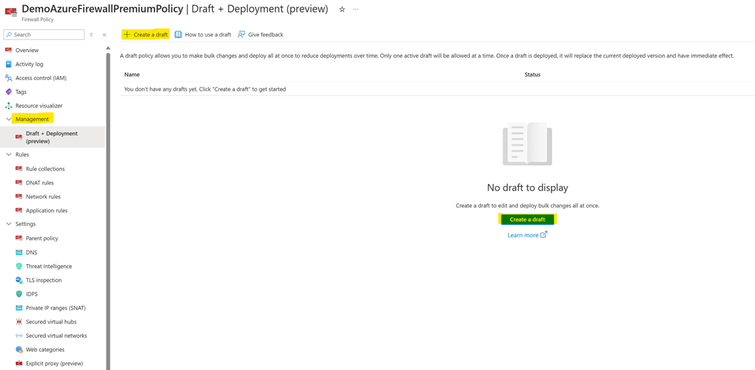Click the "No draft to display" heading
Viewport: 755px width, 370px height.
point(527,187)
